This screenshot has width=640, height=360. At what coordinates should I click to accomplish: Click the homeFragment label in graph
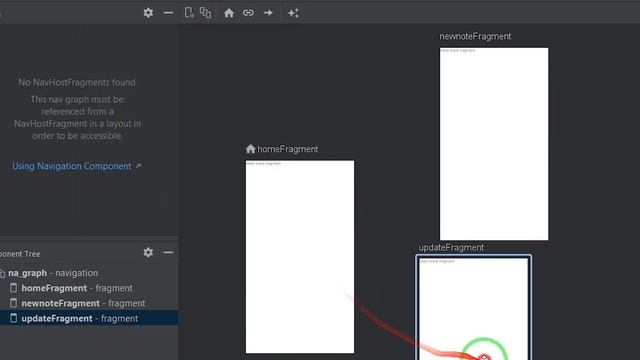click(288, 149)
